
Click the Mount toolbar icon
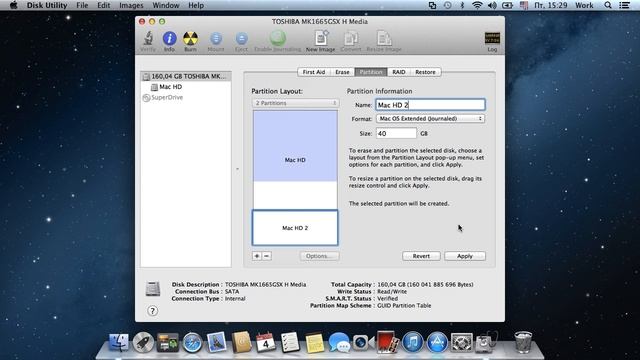point(216,41)
